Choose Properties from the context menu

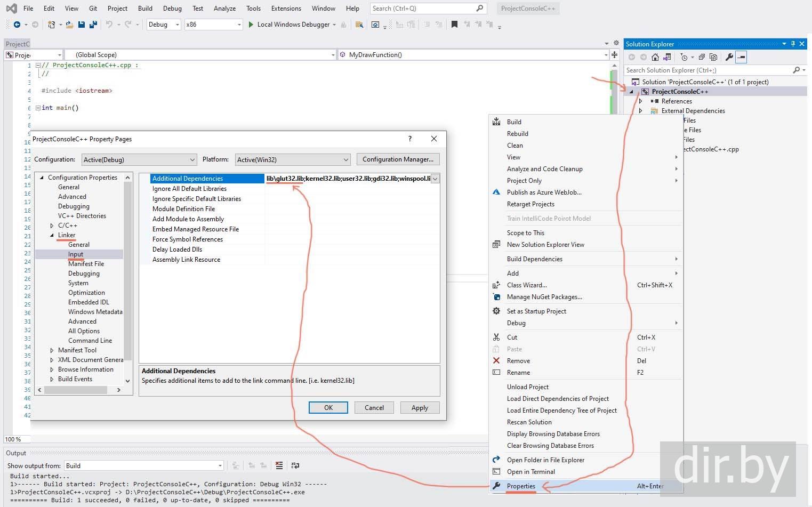[x=521, y=486]
